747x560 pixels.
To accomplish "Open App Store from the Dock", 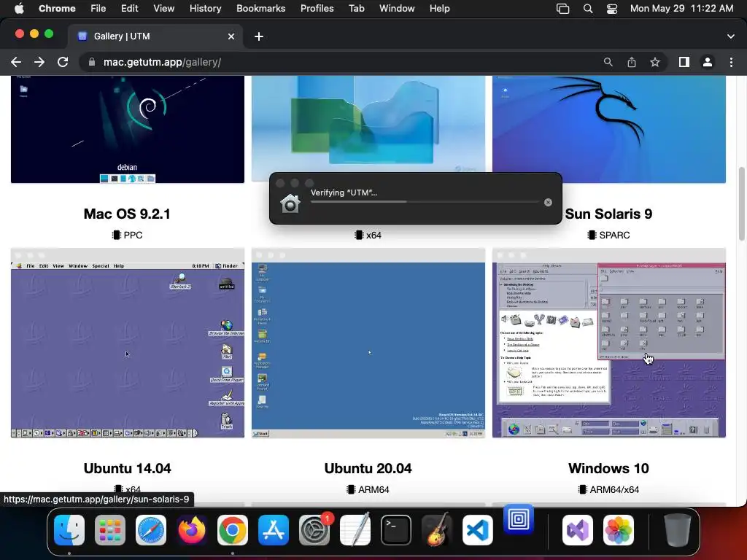I will (274, 529).
